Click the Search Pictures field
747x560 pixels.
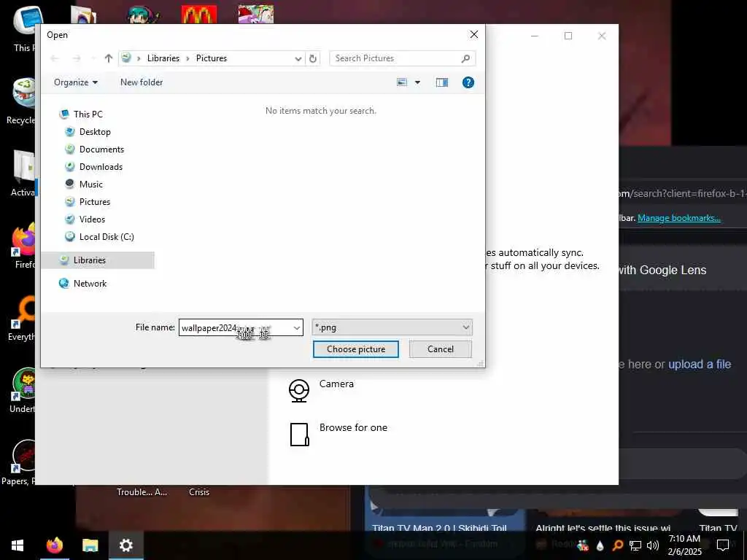[402, 58]
